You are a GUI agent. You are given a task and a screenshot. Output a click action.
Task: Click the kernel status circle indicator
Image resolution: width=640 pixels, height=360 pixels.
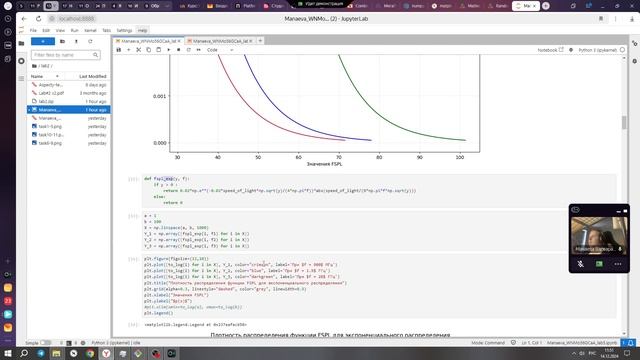pos(622,50)
